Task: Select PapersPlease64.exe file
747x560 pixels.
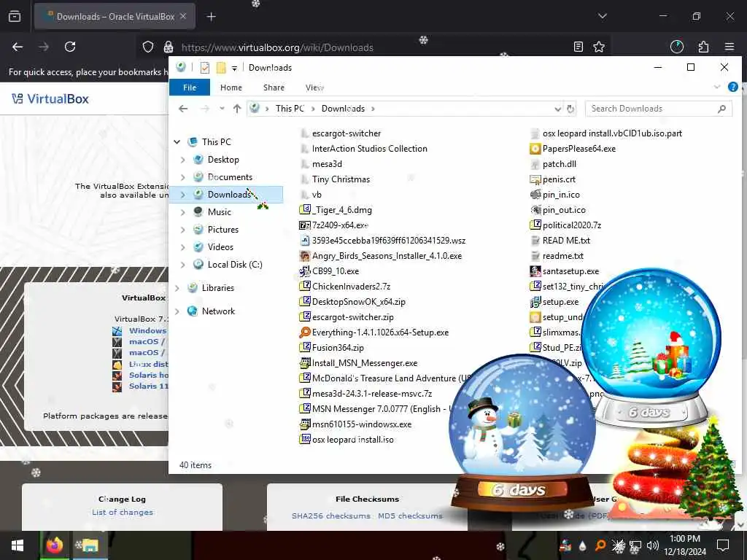Action: (573, 149)
